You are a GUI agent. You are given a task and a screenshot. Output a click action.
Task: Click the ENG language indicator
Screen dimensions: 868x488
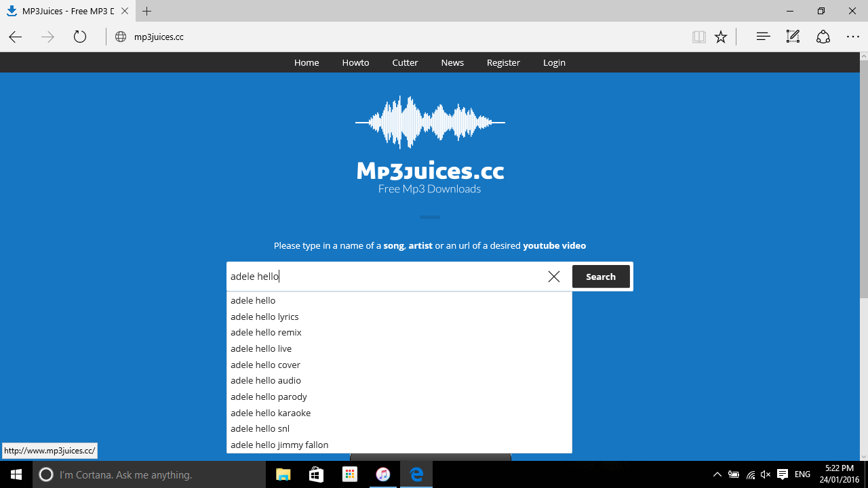point(802,474)
